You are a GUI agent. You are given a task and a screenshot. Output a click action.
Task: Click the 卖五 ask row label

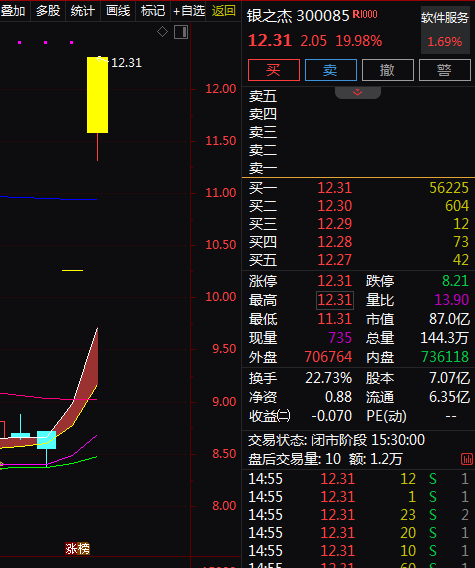[263, 96]
